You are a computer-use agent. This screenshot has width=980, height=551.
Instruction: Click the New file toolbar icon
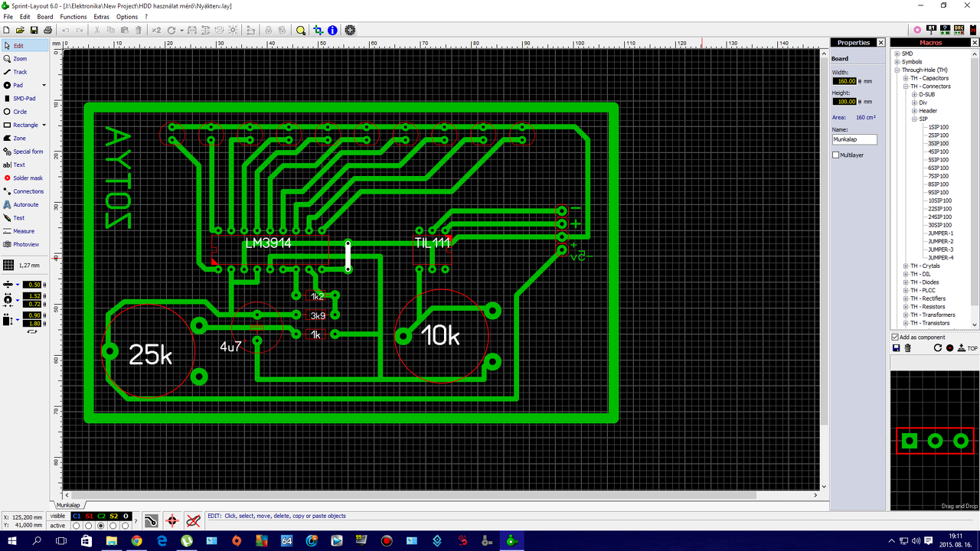tap(7, 30)
